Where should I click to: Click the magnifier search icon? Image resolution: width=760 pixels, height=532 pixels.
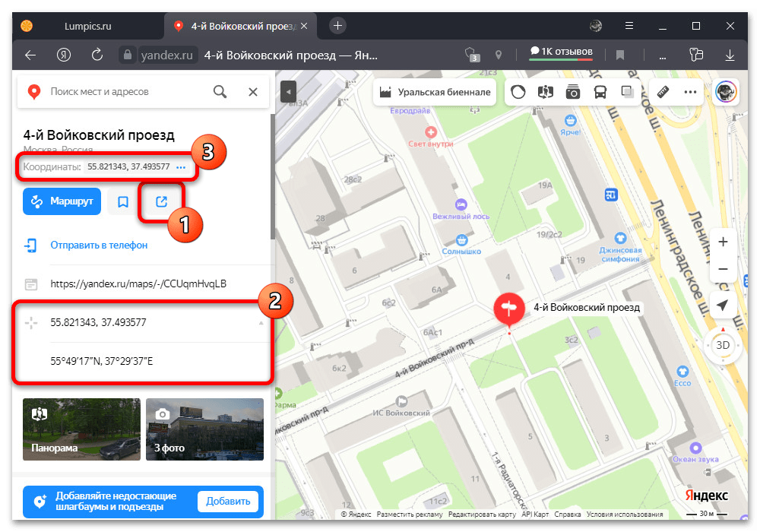[x=220, y=91]
